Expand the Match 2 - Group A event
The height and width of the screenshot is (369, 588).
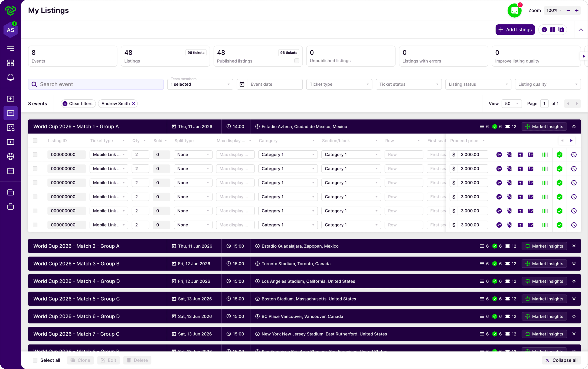point(574,246)
